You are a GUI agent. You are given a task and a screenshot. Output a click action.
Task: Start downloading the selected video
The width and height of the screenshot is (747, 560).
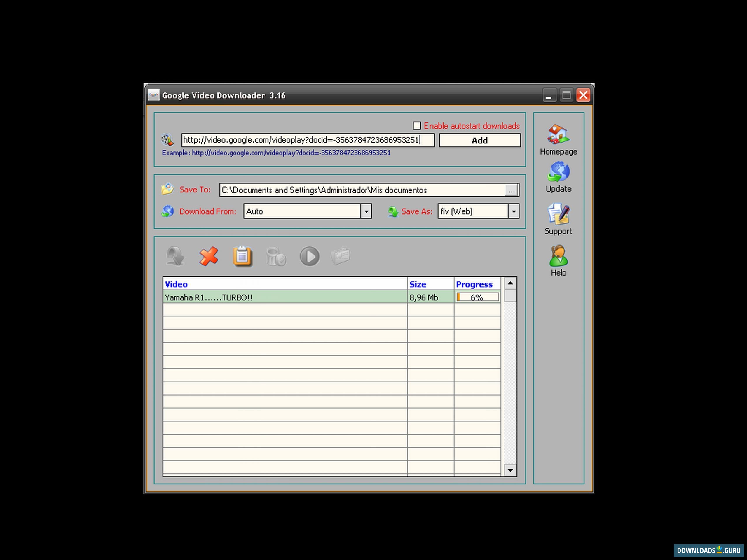175,257
